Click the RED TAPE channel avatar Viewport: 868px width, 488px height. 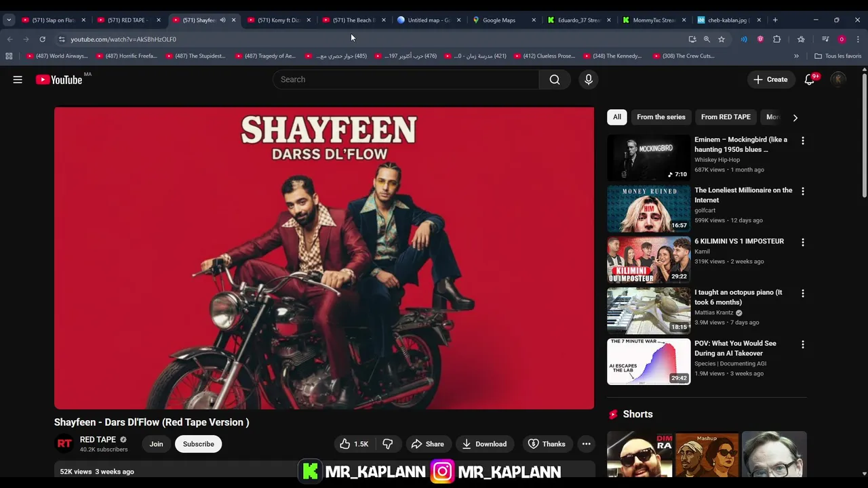click(x=64, y=444)
